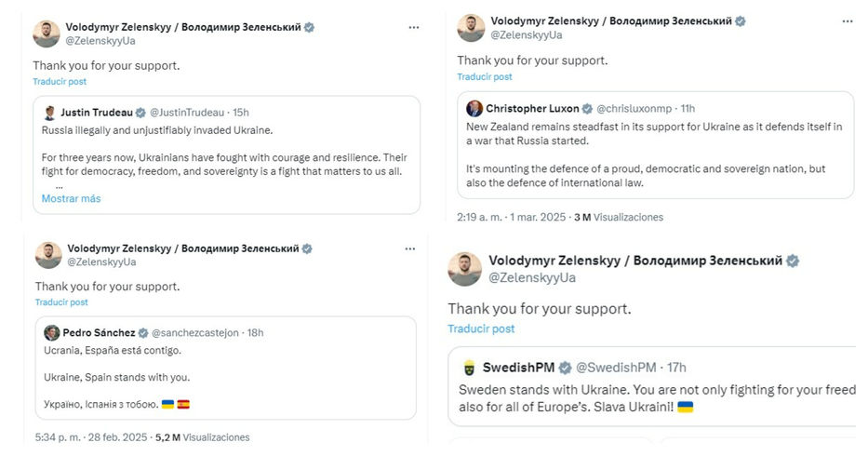The image size is (868, 456).
Task: Open the more options menu on the Trudeau quote tweet
Action: coord(413,28)
